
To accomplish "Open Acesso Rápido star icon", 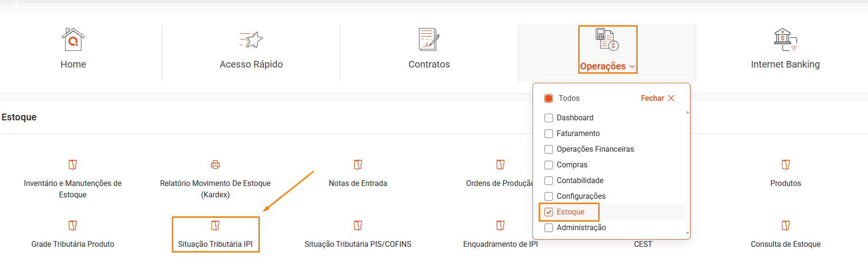I will click(251, 40).
